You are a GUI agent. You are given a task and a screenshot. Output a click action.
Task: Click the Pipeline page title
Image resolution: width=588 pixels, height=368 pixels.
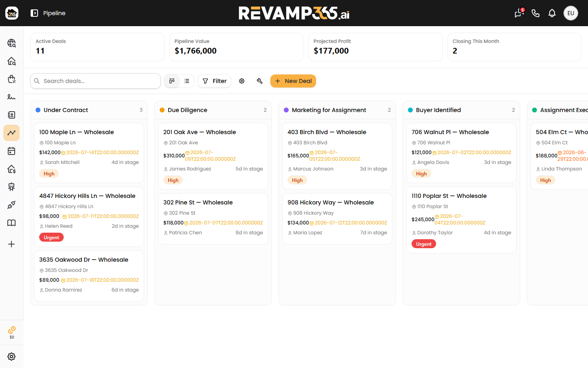tap(54, 13)
